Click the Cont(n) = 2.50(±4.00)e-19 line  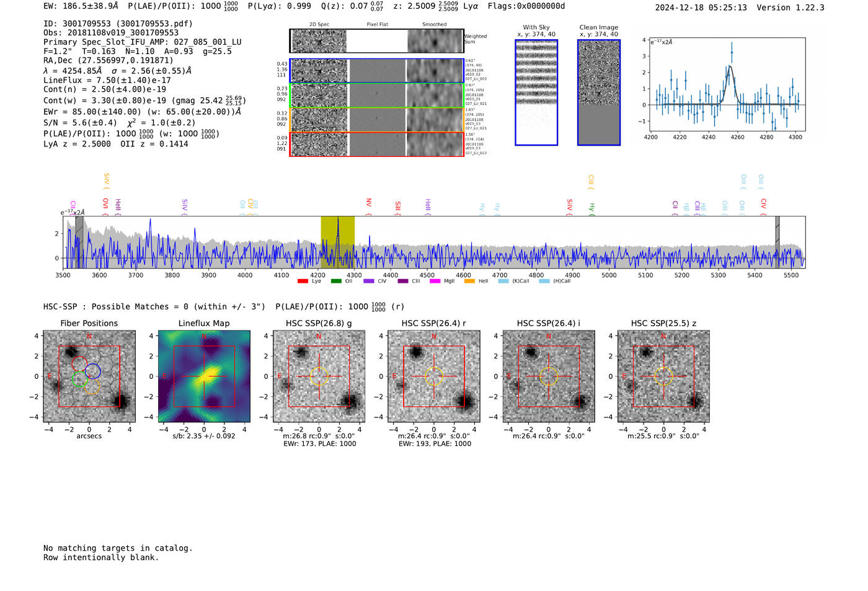[x=105, y=89]
